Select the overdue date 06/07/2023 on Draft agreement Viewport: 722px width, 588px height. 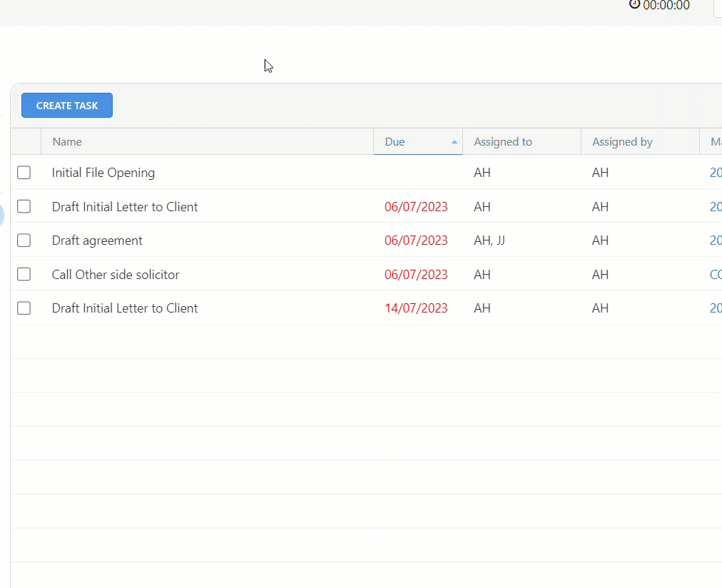(416, 240)
